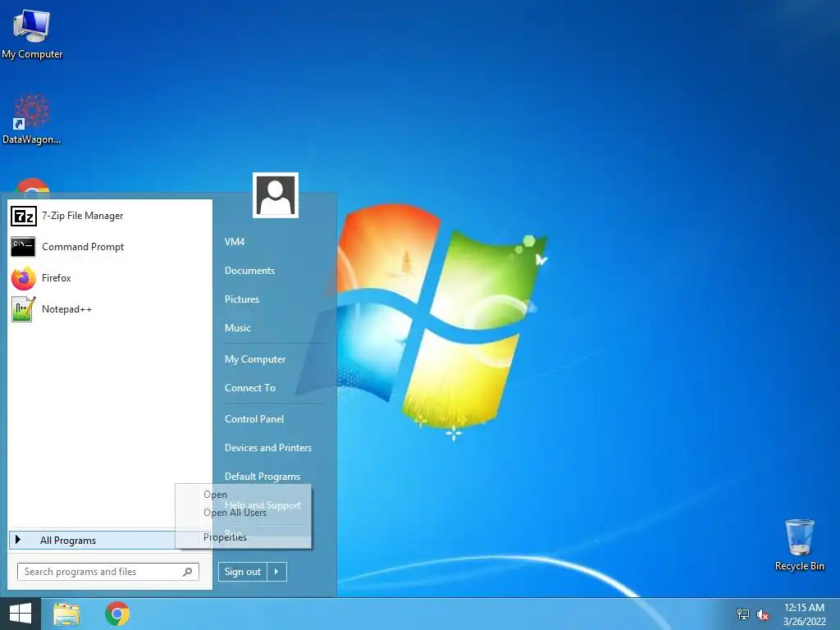This screenshot has width=840, height=630.
Task: Click the user account picture
Action: pos(276,195)
